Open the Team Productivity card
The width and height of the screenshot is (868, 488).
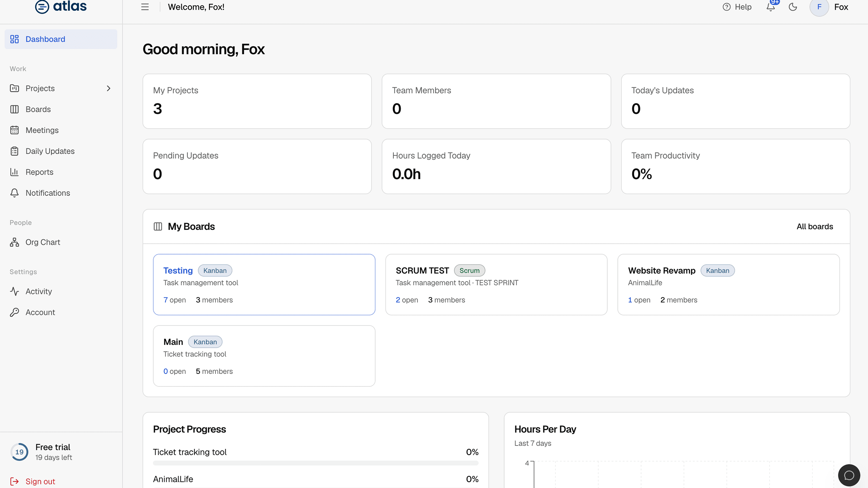click(x=736, y=166)
